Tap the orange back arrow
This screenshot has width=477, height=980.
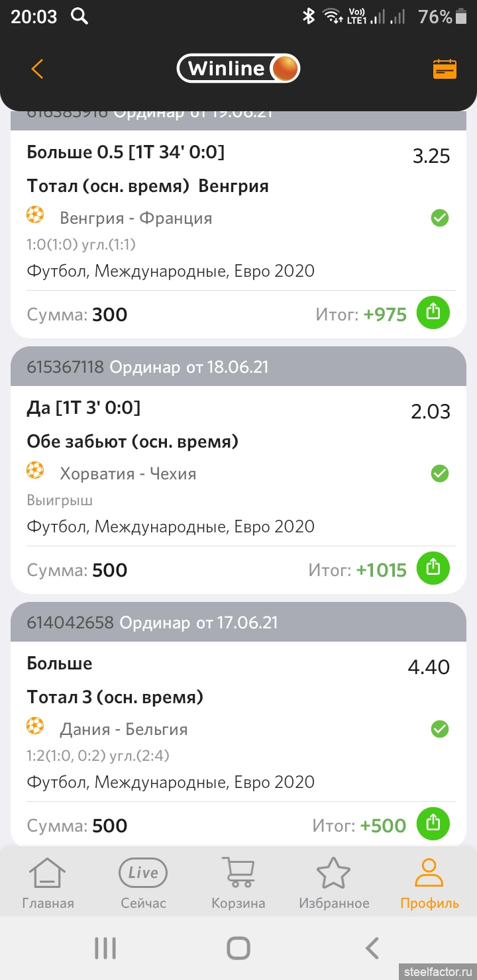point(37,69)
